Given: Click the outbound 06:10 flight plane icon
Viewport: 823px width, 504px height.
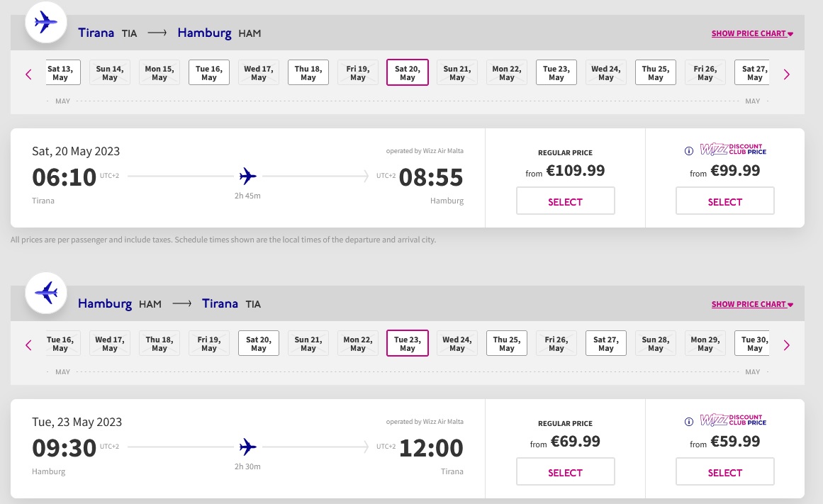Looking at the screenshot, I should (x=248, y=176).
